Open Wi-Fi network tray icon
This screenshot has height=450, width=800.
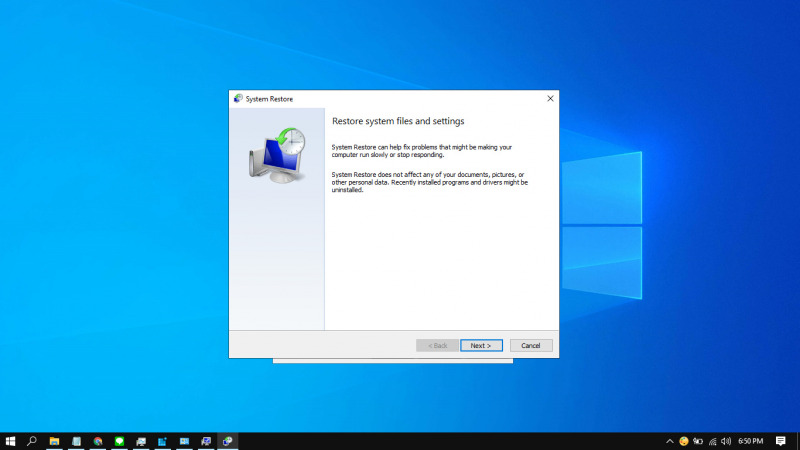(x=712, y=441)
